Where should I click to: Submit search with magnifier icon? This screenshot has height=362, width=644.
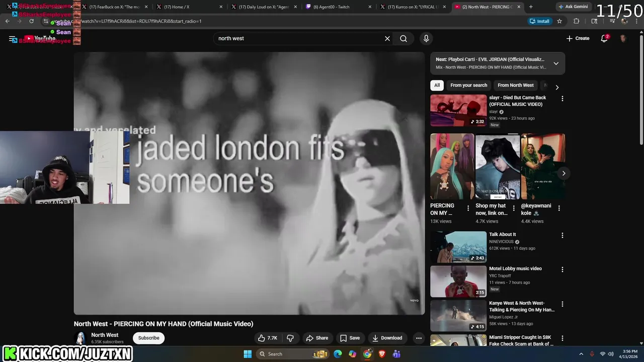click(x=404, y=39)
